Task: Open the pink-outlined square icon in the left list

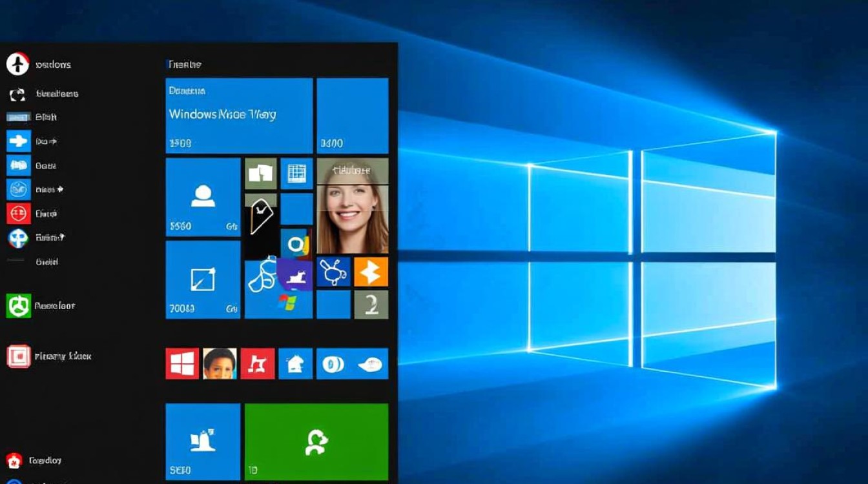Action: pyautogui.click(x=19, y=356)
